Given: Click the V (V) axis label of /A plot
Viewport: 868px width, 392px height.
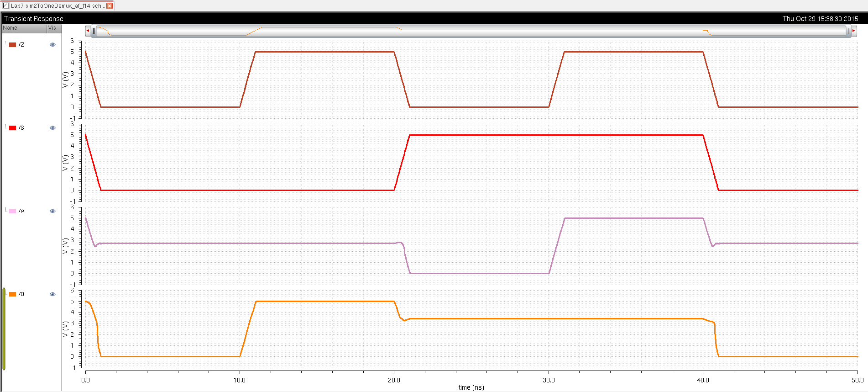Looking at the screenshot, I should click(x=65, y=246).
